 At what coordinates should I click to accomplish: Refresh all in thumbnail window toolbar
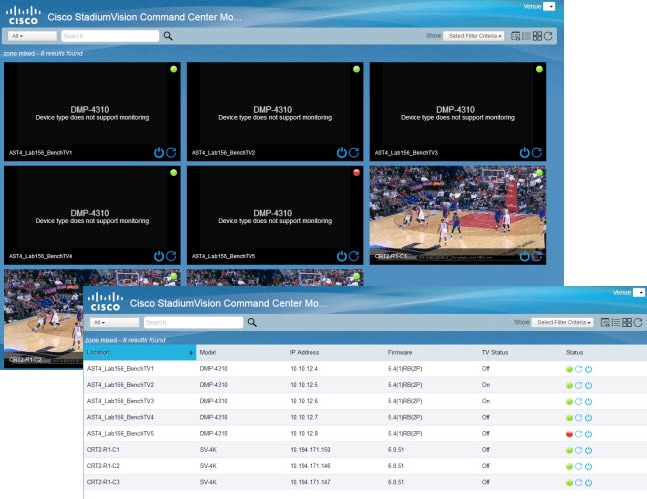[548, 36]
